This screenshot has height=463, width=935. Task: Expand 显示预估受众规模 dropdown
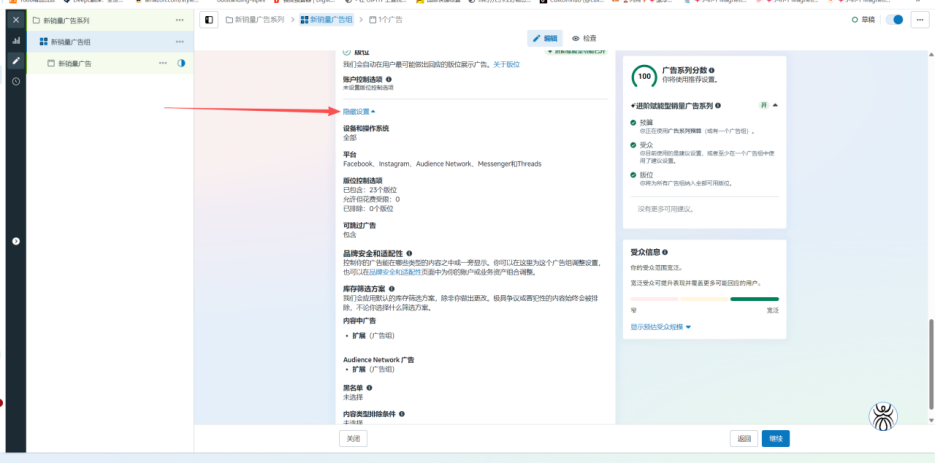click(x=660, y=327)
